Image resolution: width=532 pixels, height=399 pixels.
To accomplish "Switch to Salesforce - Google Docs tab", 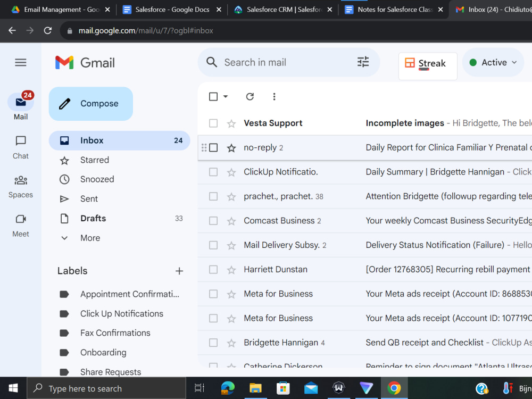I will click(172, 10).
